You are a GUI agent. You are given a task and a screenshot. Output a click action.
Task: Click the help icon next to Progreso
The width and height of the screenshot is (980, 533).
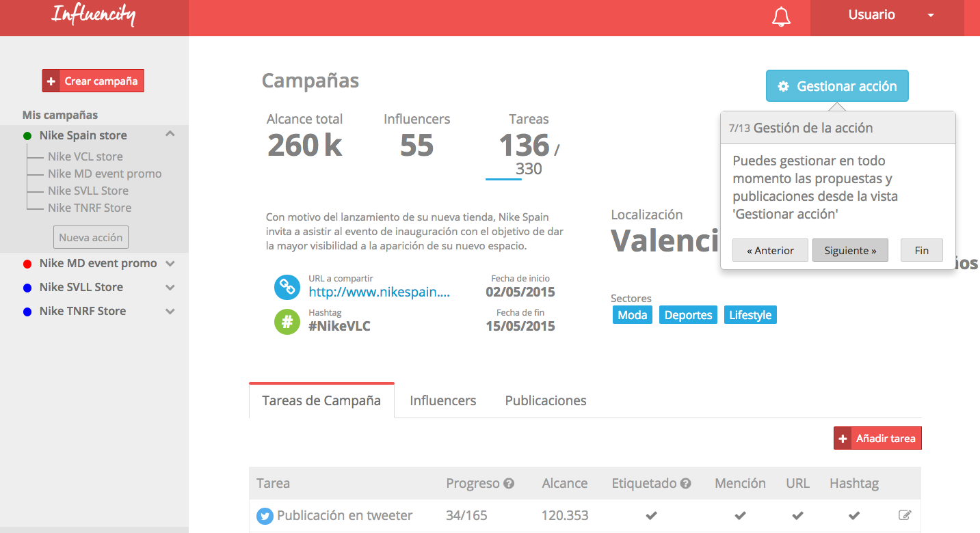click(x=509, y=484)
